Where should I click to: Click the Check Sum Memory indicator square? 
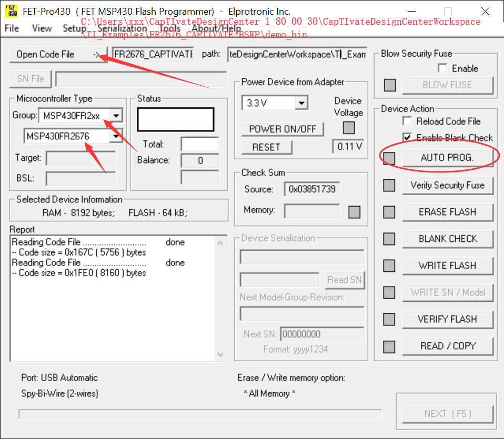point(355,212)
